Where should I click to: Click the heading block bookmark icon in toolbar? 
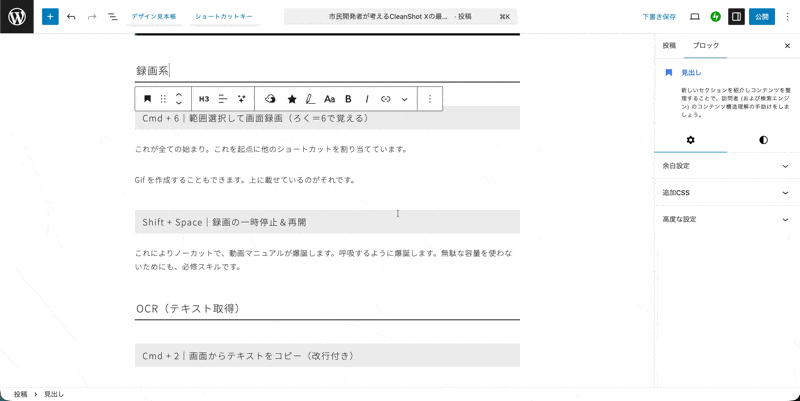point(147,99)
